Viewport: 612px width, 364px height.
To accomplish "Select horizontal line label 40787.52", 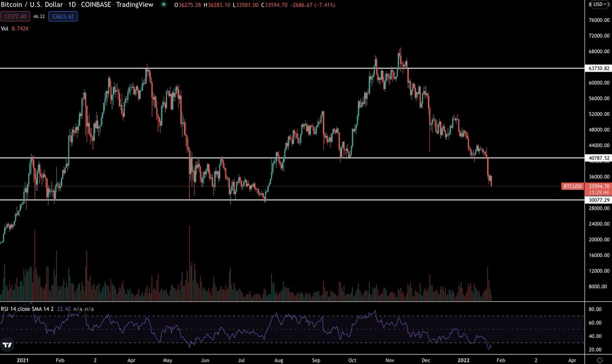I will point(599,158).
